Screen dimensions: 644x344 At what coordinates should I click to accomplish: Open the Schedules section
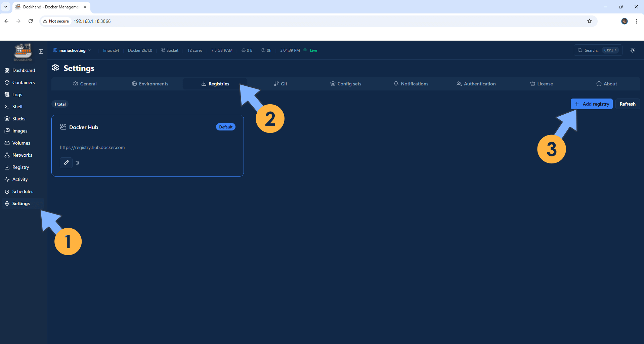23,191
